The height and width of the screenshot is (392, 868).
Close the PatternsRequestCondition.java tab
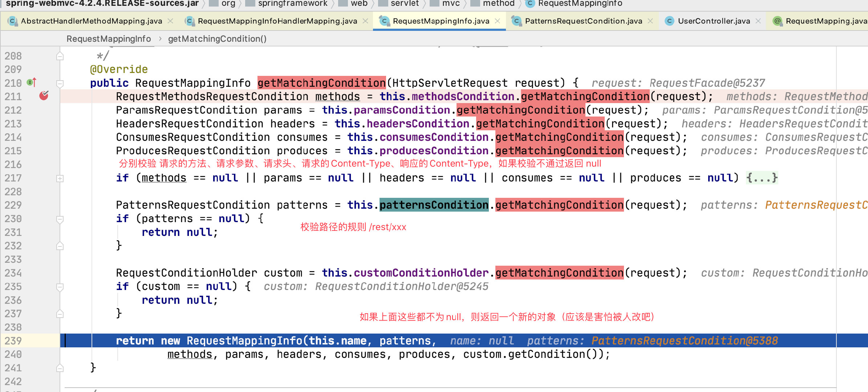pyautogui.click(x=650, y=21)
